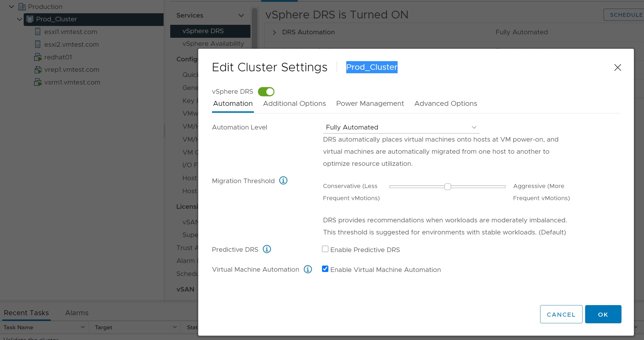Select the redhat01 virtual machine icon

[38, 57]
